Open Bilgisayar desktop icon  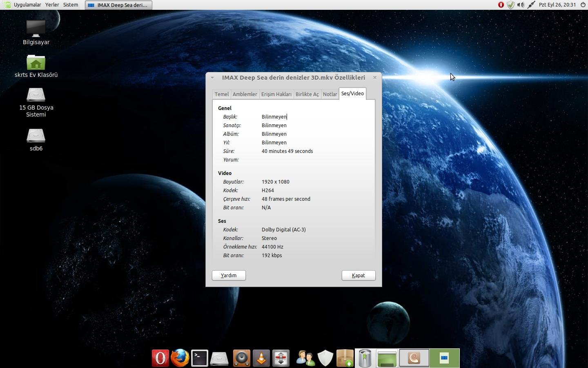coord(36,33)
